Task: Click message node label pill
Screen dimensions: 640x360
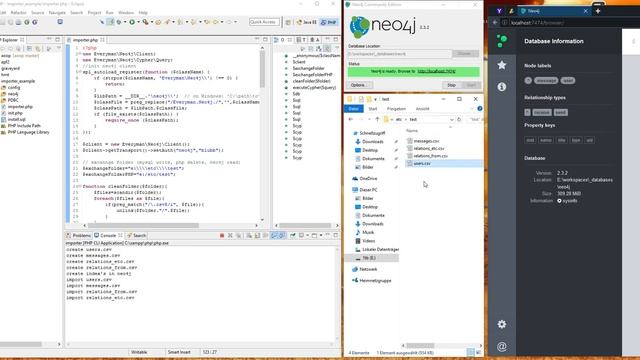Action: click(x=546, y=80)
